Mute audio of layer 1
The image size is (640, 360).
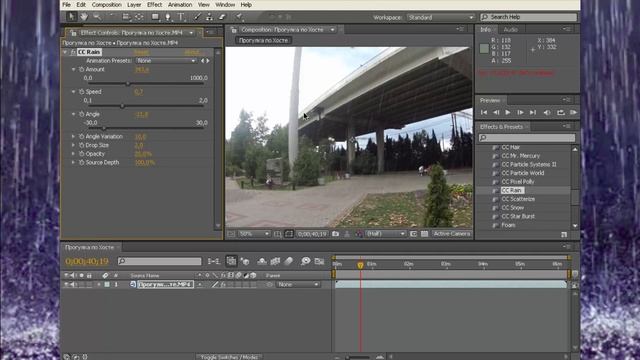pos(73,284)
